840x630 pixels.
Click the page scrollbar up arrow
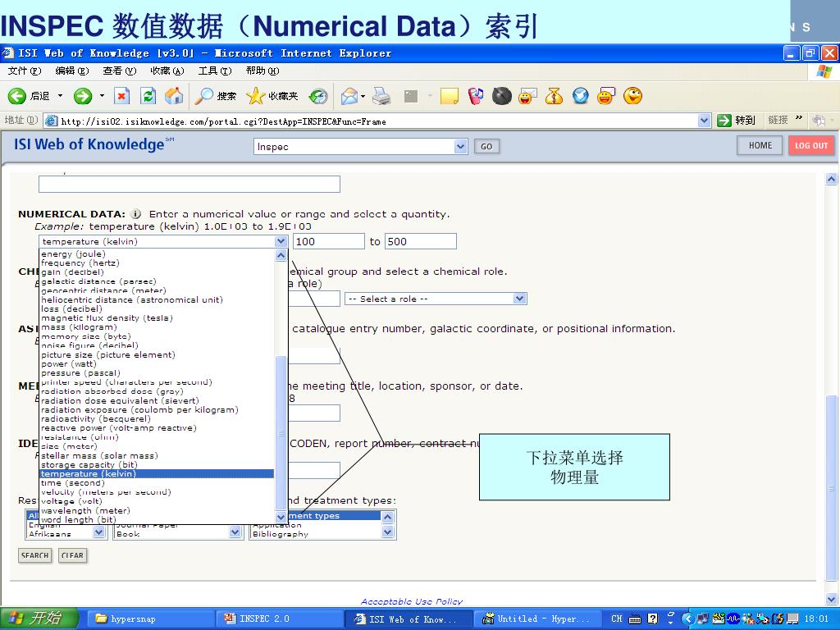pyautogui.click(x=832, y=179)
